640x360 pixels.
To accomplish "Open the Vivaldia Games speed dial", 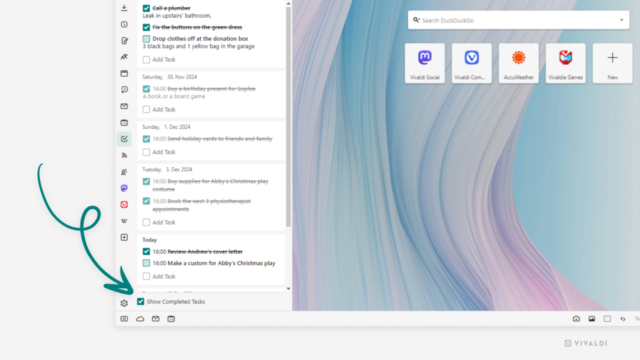I will click(565, 63).
